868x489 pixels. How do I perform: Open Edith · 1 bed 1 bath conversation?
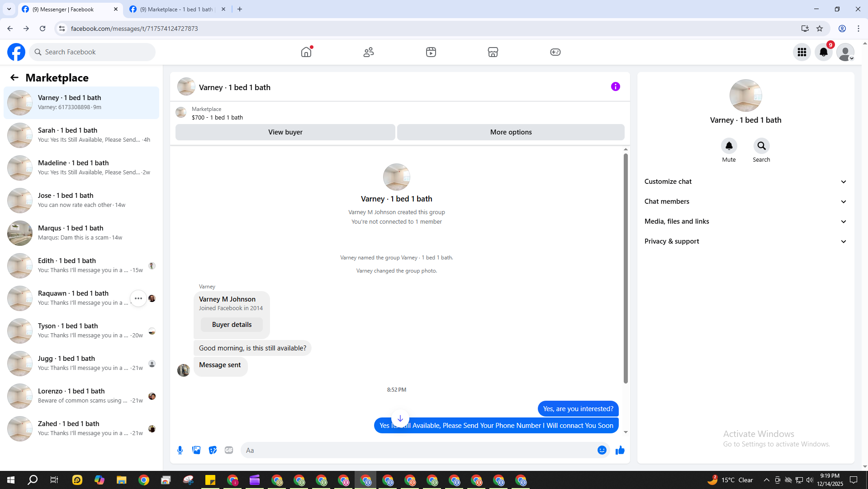tap(81, 266)
